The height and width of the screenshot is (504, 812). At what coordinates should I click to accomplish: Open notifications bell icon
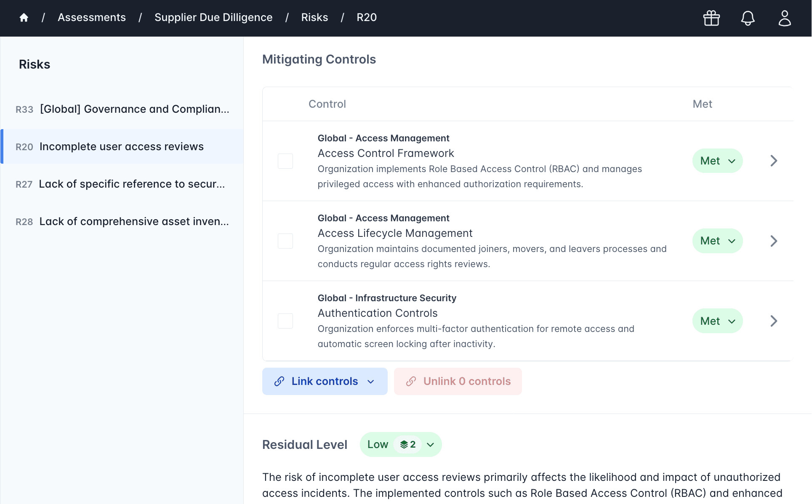pyautogui.click(x=748, y=18)
